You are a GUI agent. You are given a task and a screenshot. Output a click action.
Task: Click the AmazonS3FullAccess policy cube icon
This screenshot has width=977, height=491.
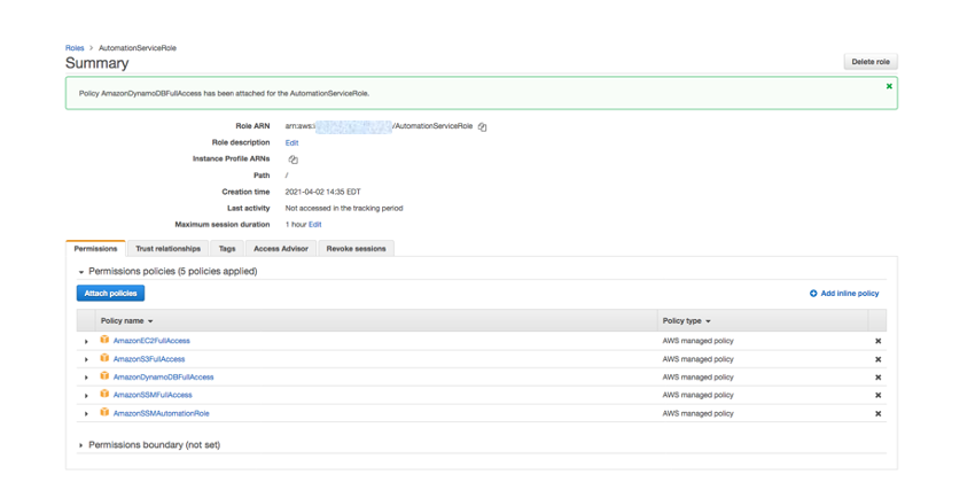(105, 358)
